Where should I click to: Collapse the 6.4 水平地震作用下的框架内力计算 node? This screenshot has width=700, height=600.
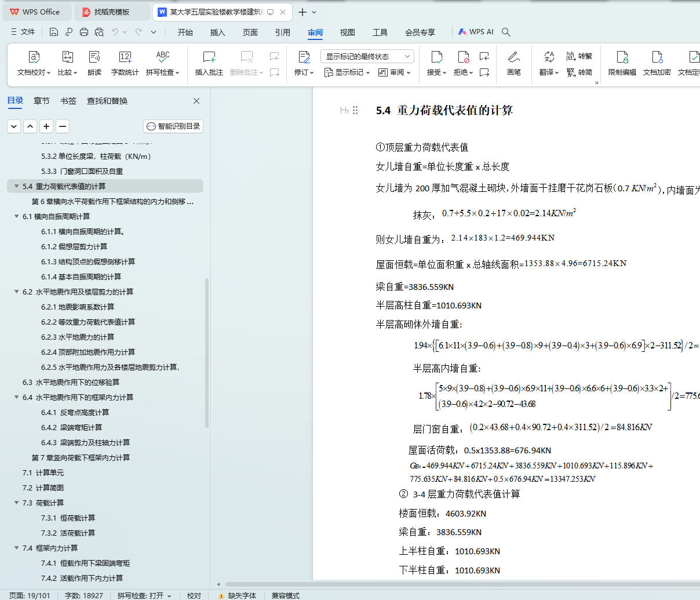(x=16, y=397)
